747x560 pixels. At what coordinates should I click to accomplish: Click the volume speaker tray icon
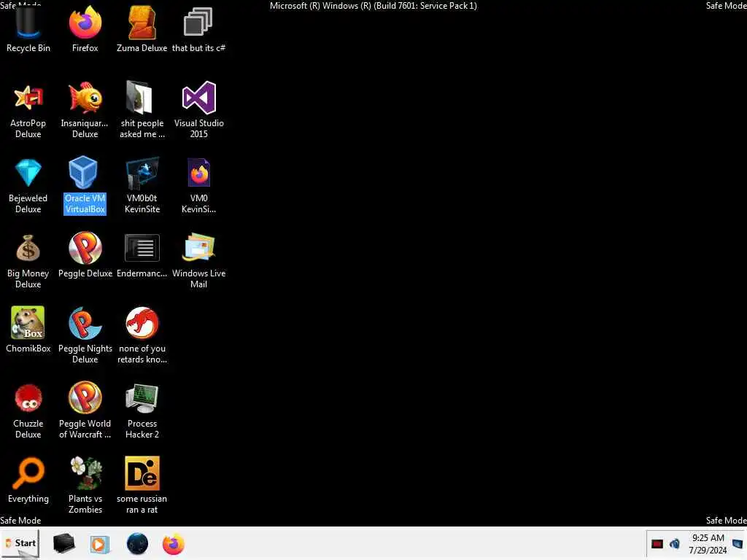pyautogui.click(x=674, y=544)
